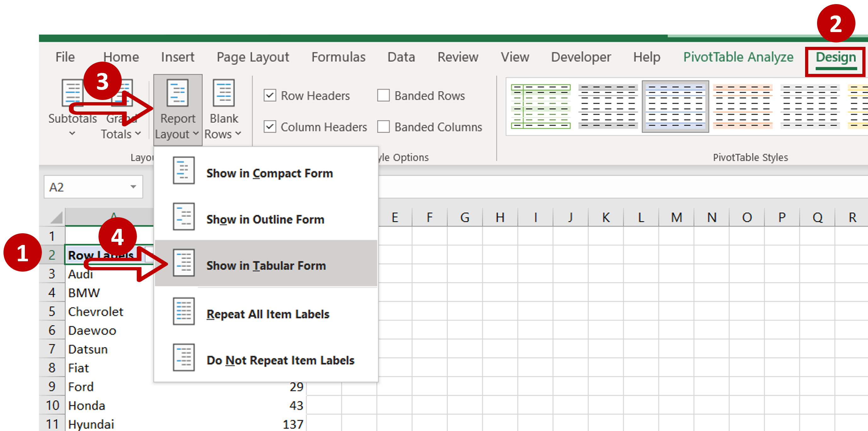Viewport: 868px width, 431px height.
Task: Toggle the Column Headers checkbox
Action: point(270,127)
